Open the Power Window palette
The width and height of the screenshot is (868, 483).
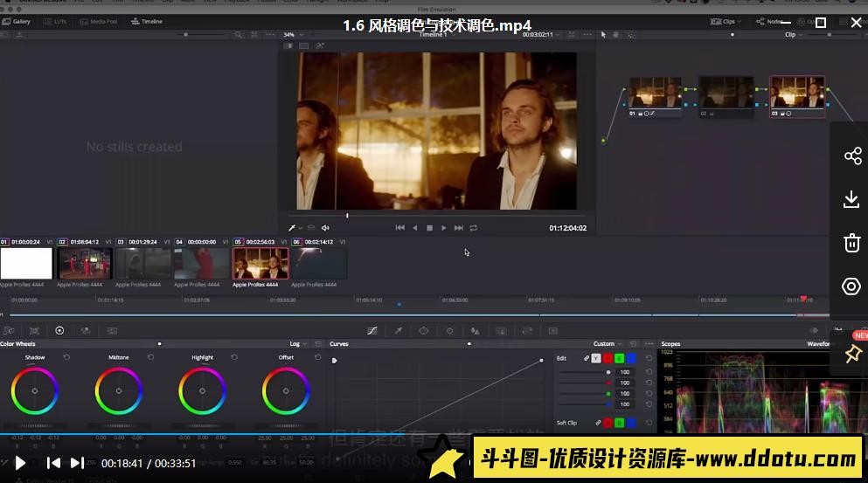coord(423,331)
